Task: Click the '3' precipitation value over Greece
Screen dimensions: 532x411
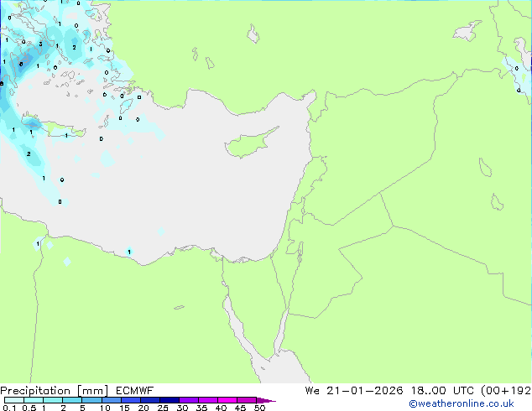Action: pos(40,44)
